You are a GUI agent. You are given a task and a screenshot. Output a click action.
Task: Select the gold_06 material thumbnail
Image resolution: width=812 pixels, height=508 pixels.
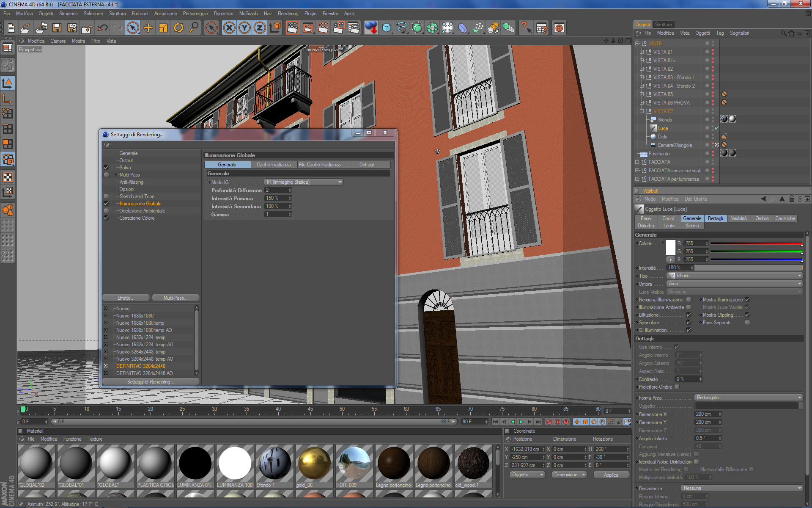click(x=314, y=464)
